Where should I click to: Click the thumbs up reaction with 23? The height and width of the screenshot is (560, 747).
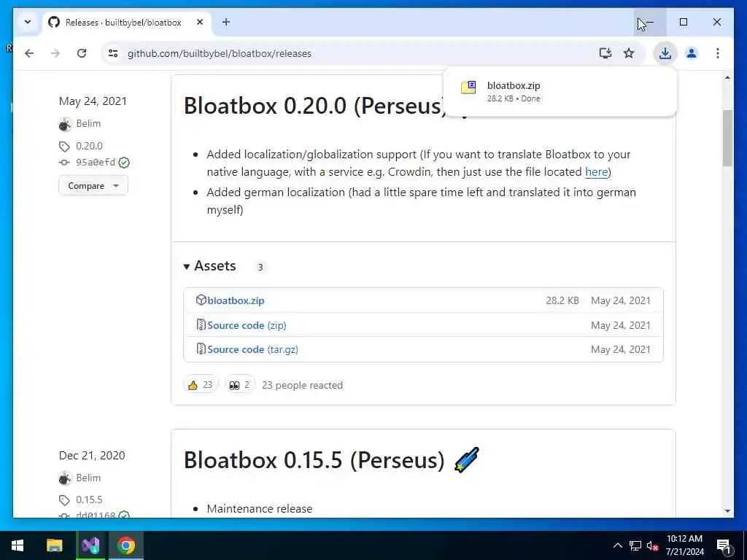201,385
